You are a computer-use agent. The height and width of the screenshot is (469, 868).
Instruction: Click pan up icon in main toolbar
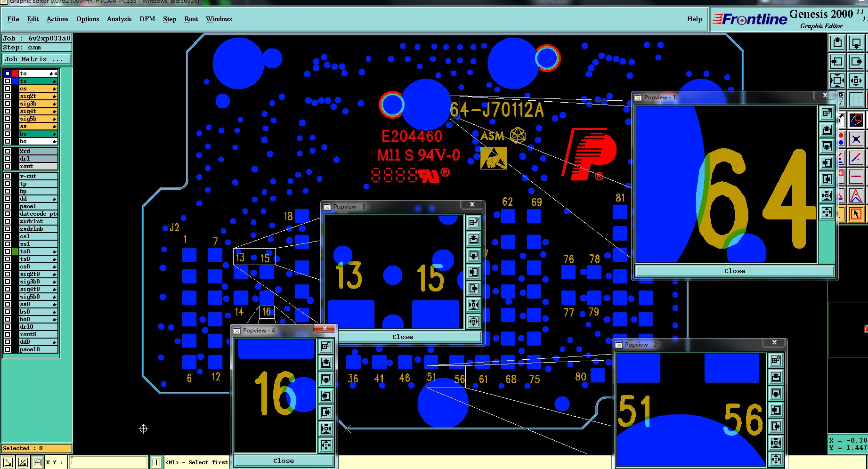point(837,43)
